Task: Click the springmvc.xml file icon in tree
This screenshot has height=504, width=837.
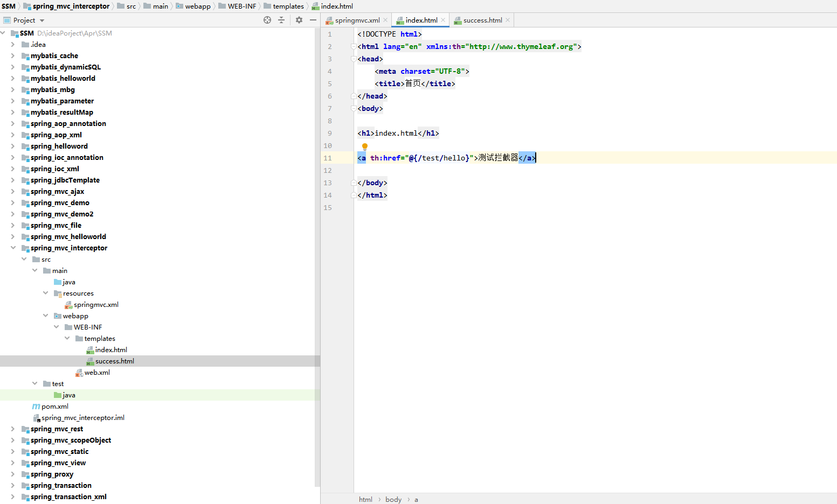Action: (x=68, y=305)
